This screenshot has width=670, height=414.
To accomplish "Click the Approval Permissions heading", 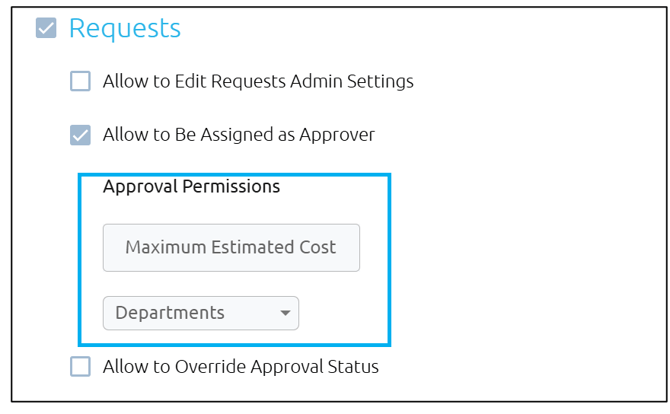I will point(191,186).
